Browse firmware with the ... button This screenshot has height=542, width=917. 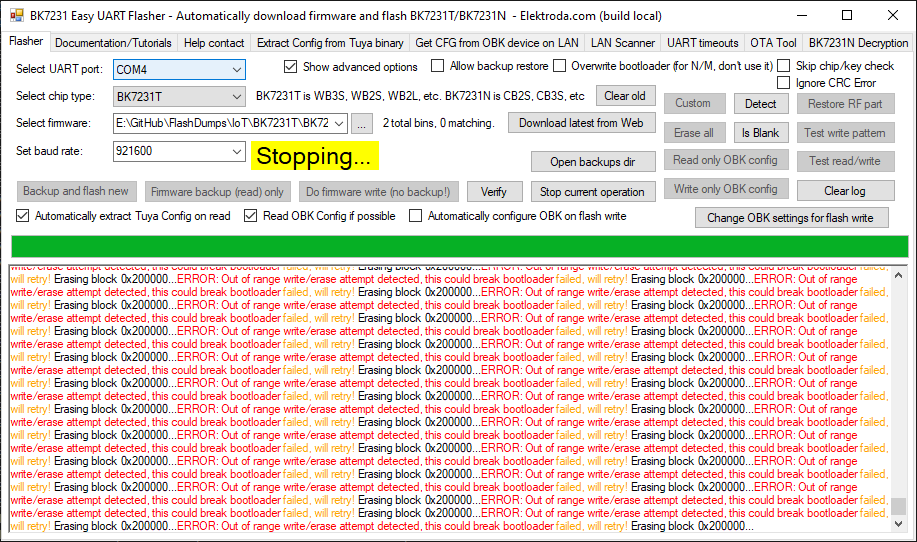click(x=362, y=123)
